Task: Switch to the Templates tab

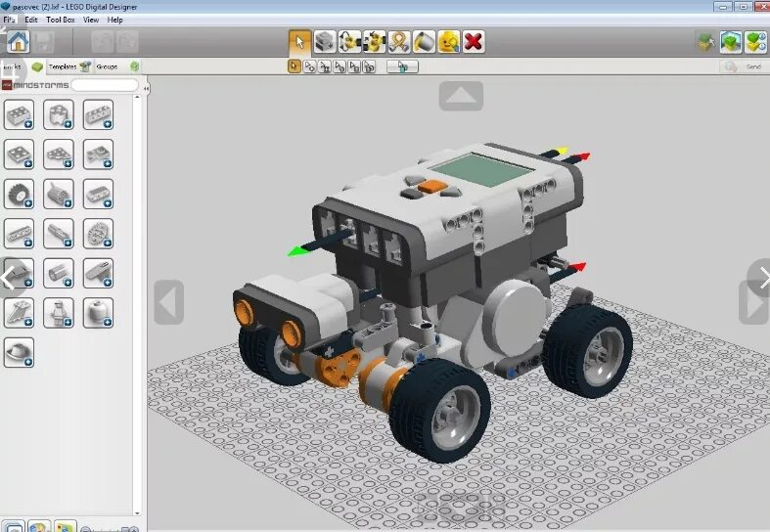Action: coord(69,66)
